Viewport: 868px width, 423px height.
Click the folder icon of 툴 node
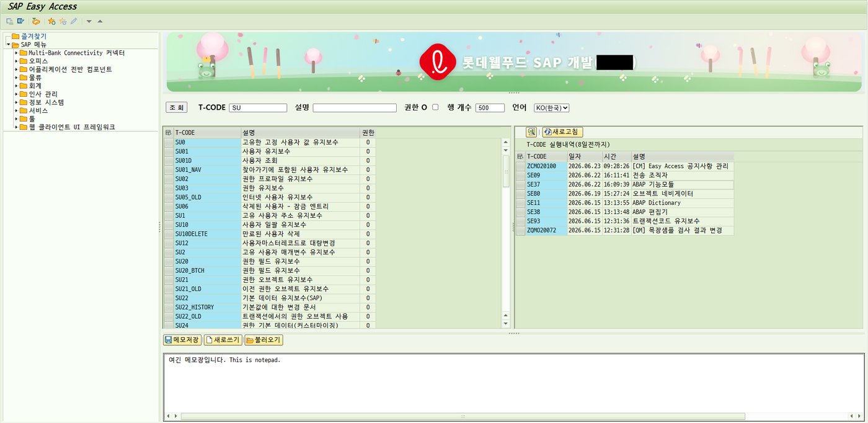coord(24,118)
